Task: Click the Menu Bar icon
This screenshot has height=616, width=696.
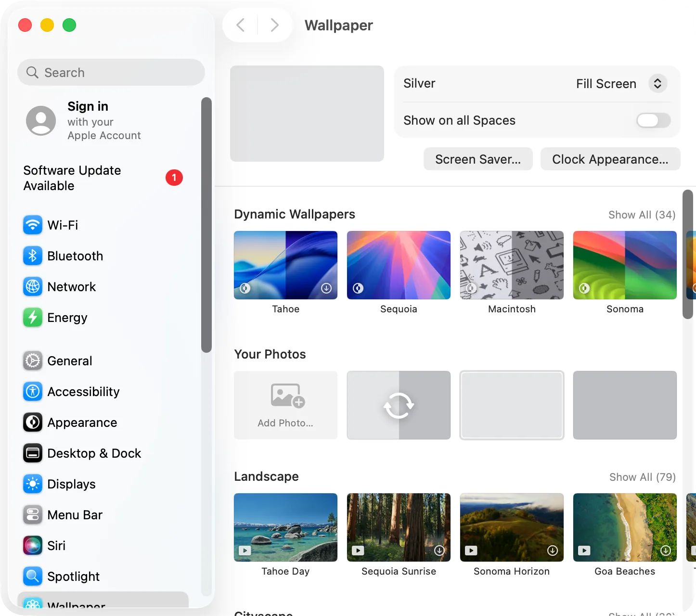Action: pos(33,514)
